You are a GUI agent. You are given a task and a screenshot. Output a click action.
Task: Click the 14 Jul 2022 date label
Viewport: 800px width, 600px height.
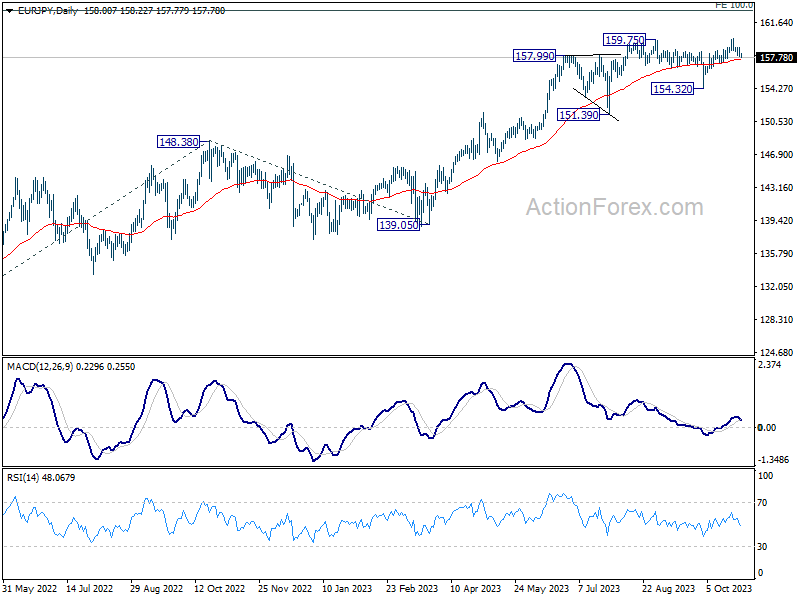click(x=90, y=589)
